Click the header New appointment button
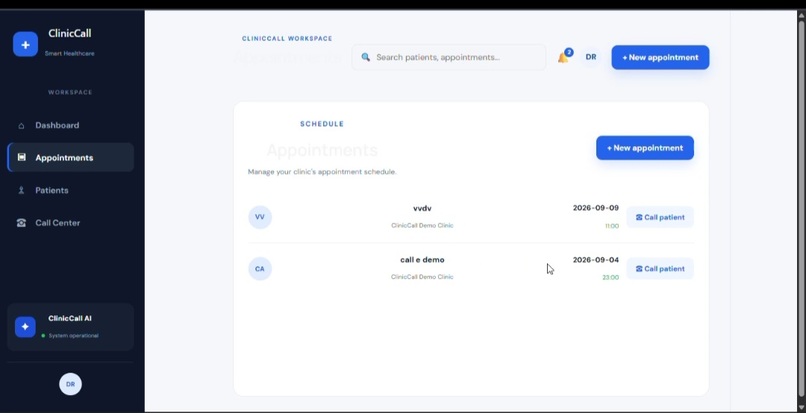Viewport: 806px width, 413px height. (x=660, y=57)
